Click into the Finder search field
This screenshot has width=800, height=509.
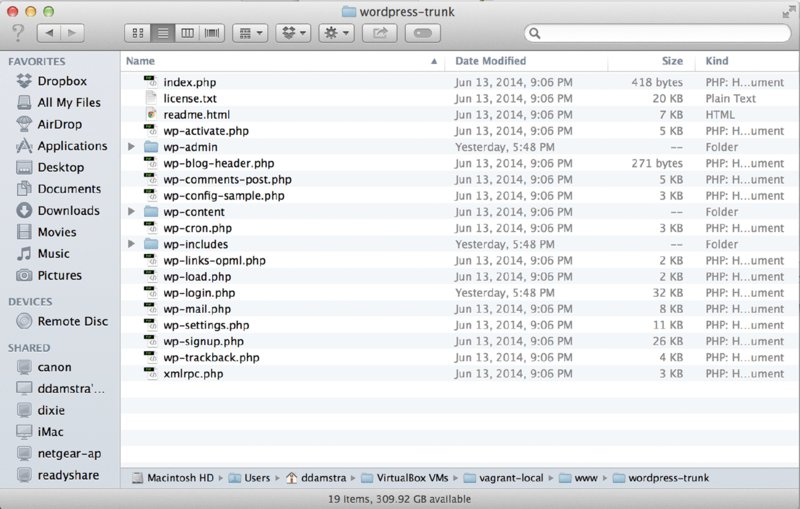point(657,33)
